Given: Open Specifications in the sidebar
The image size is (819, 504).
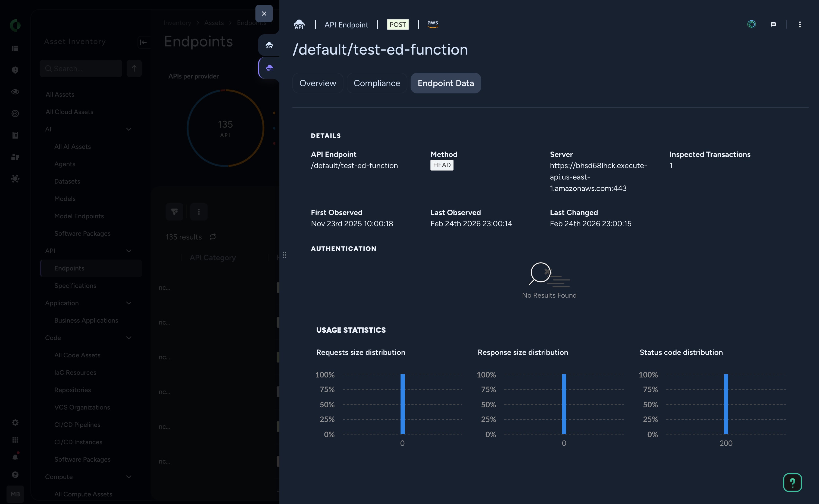Looking at the screenshot, I should click(x=75, y=286).
